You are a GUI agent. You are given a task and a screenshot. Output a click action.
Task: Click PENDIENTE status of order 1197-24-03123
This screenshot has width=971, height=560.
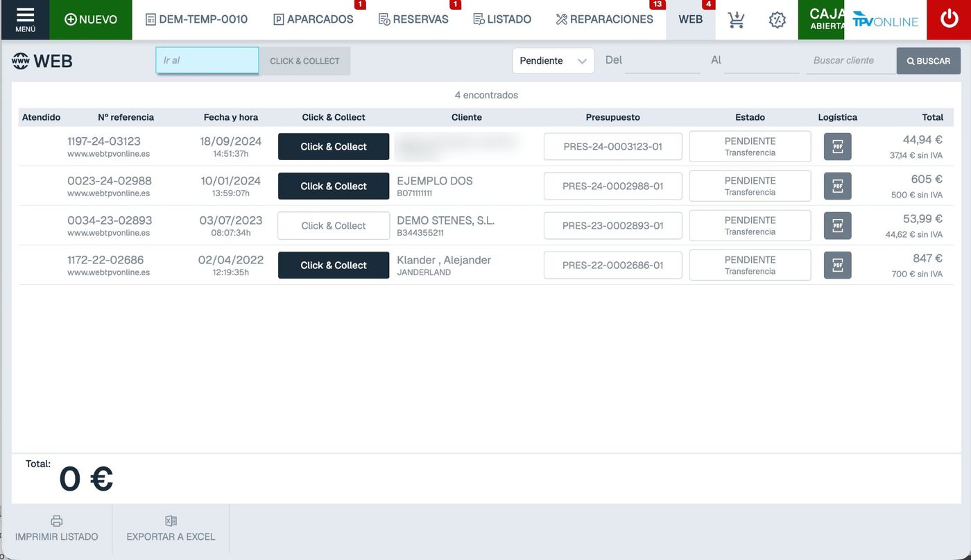[750, 146]
